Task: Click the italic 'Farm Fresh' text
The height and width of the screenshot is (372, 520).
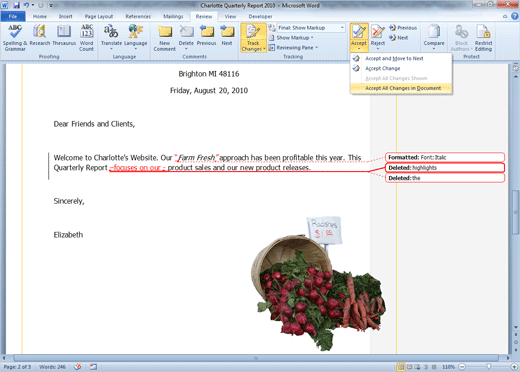Action: coord(197,158)
